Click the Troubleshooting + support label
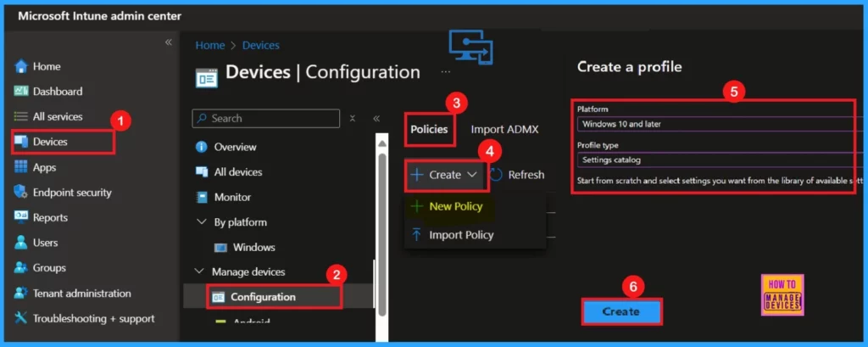868x347 pixels. (93, 318)
